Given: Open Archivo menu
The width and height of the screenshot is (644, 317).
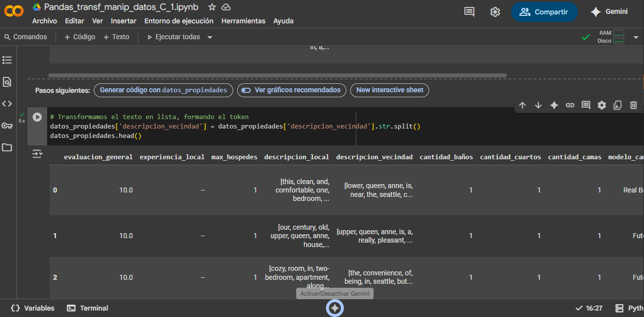Looking at the screenshot, I should point(45,21).
